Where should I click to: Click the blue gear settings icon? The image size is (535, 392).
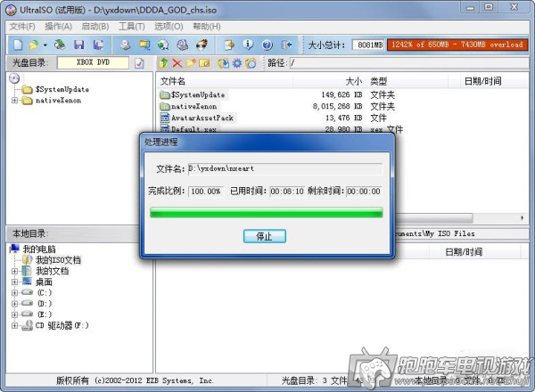(237, 63)
